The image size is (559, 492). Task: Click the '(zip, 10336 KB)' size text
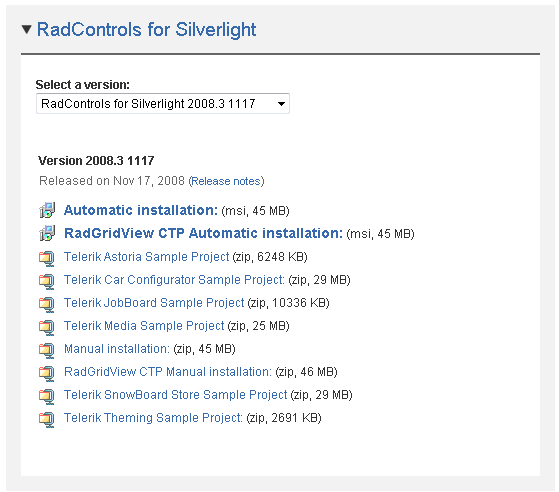[x=288, y=303]
